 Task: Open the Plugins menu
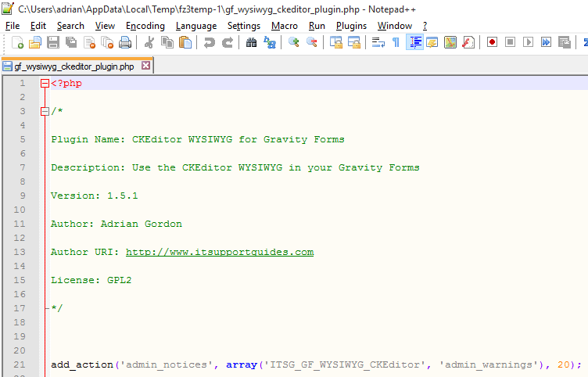[x=351, y=26]
